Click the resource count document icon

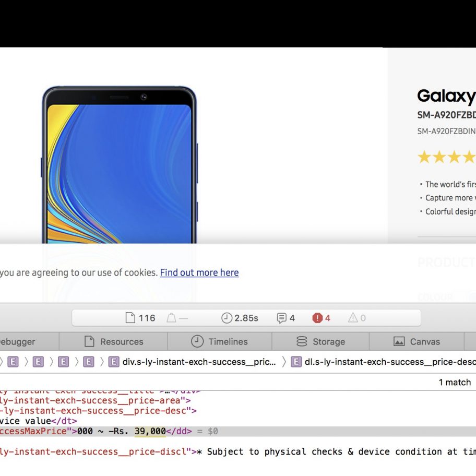tap(130, 318)
